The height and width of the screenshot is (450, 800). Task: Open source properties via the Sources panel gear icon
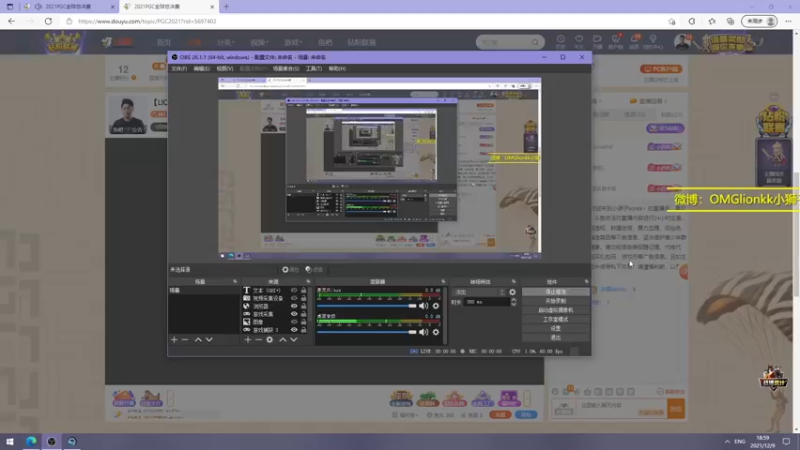tap(269, 340)
